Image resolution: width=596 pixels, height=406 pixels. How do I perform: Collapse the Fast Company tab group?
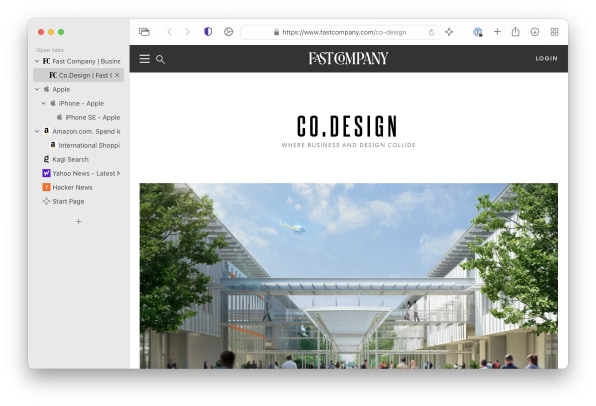coord(37,61)
